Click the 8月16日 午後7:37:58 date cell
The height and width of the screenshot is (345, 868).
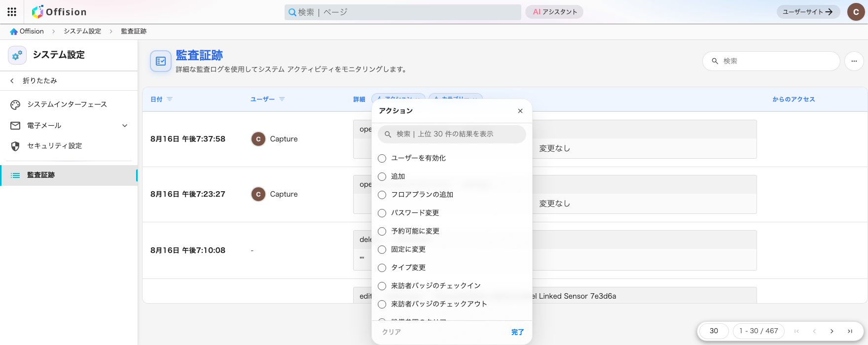tap(188, 139)
